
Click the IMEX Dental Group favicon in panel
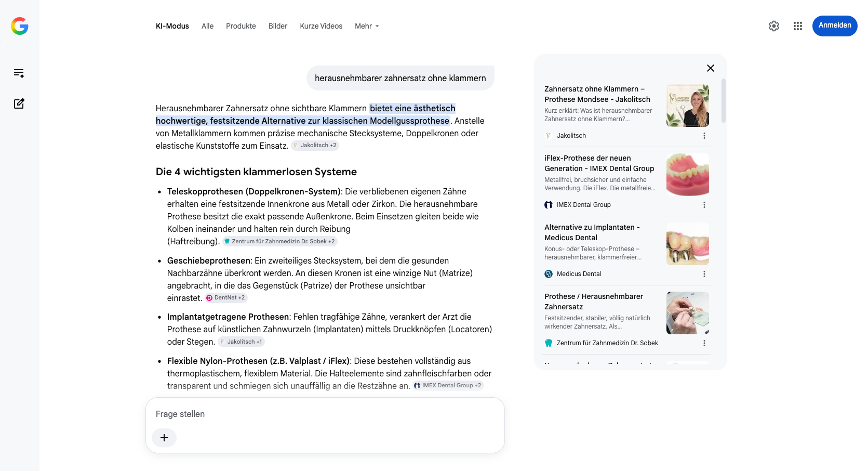(549, 205)
